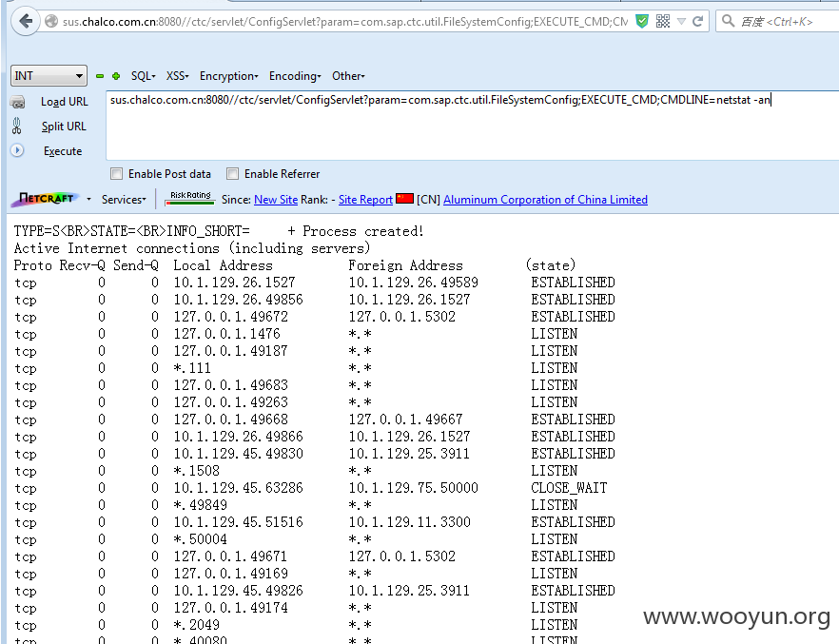Open the INT database type dropdown
Viewport: 839px width, 644px height.
click(x=49, y=75)
